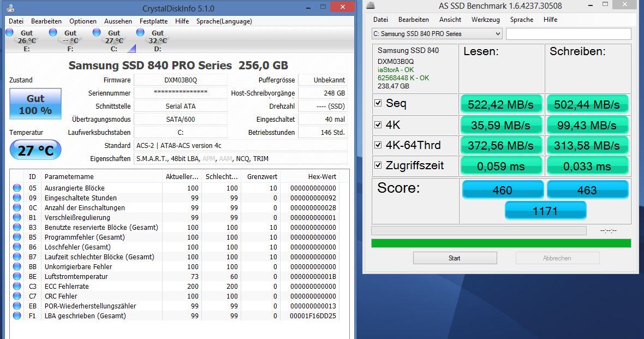
Task: Click the 27 °C temperature indicator
Action: tap(35, 150)
